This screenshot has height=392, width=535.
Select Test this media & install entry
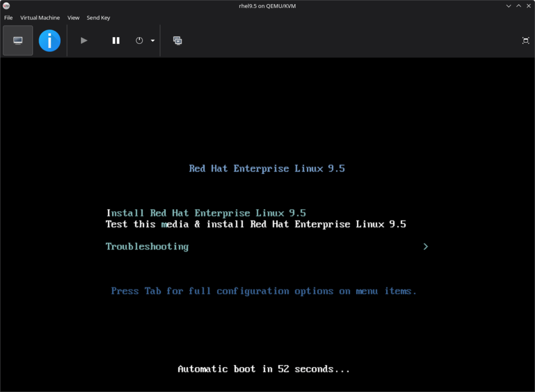point(256,224)
